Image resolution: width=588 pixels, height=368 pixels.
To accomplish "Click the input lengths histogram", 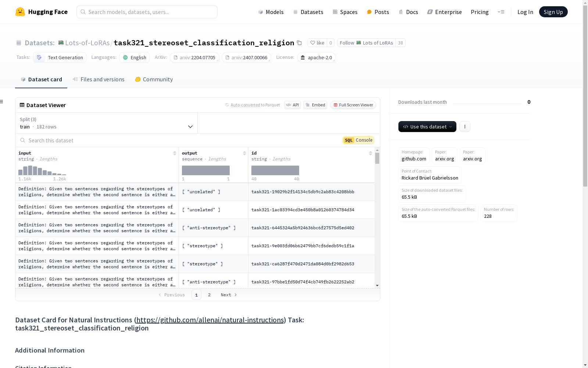I will tap(42, 170).
